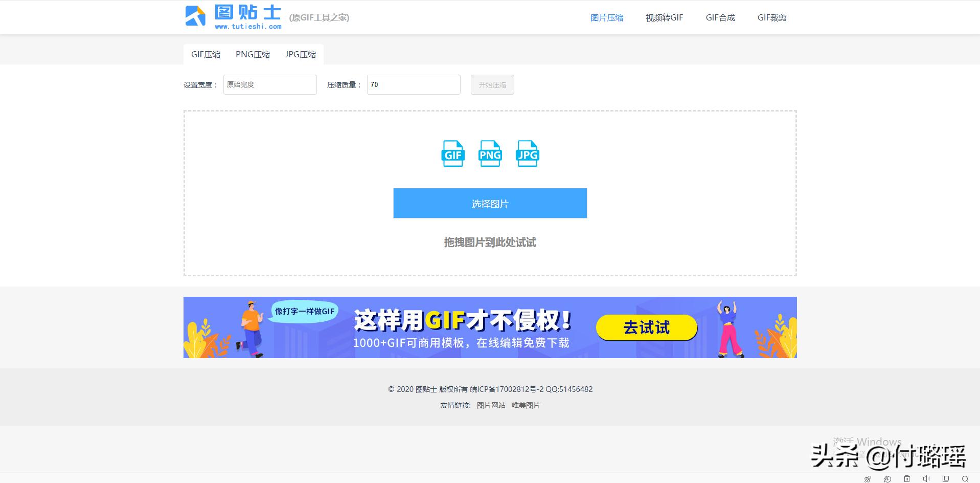Open the 视频转GIF menu item
Viewport: 980px width, 483px height.
click(x=664, y=17)
